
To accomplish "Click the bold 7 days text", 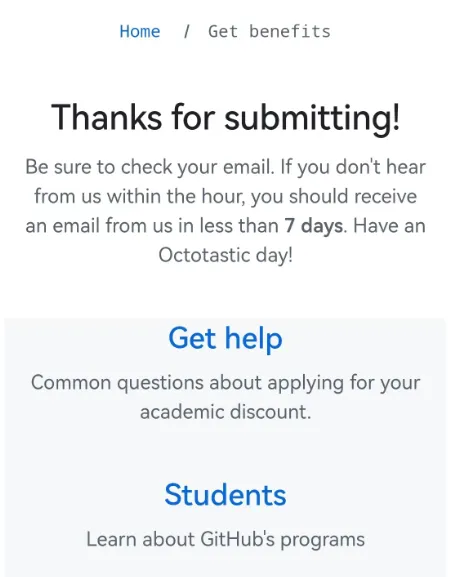I will (x=313, y=226).
